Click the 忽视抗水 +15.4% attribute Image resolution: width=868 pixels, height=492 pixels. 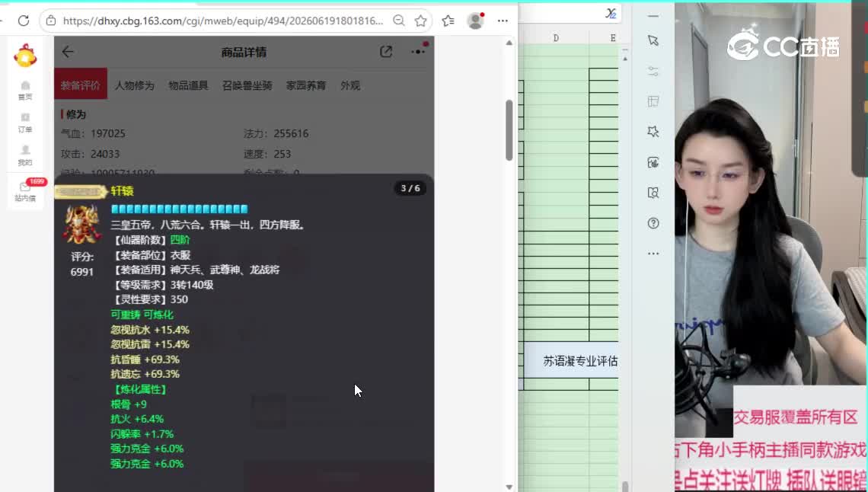pos(150,330)
